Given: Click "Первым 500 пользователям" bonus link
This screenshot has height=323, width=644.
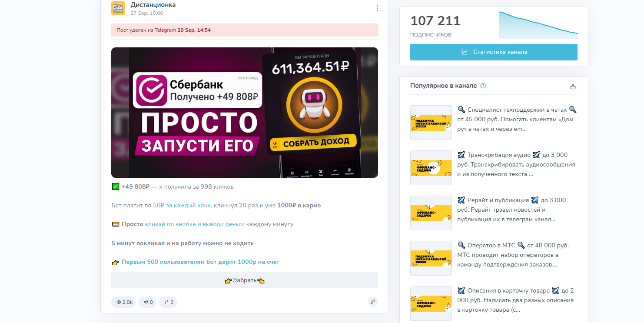Looking at the screenshot, I should click(200, 262).
